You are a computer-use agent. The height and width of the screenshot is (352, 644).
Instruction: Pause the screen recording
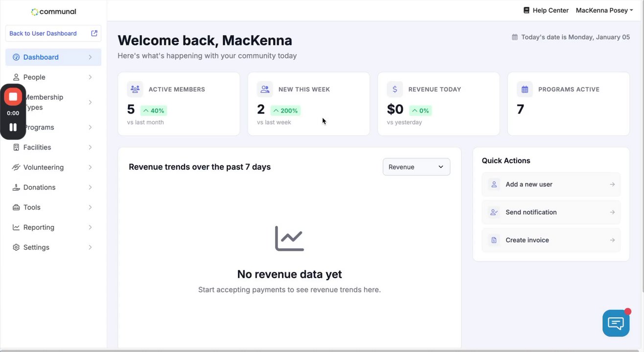[13, 127]
